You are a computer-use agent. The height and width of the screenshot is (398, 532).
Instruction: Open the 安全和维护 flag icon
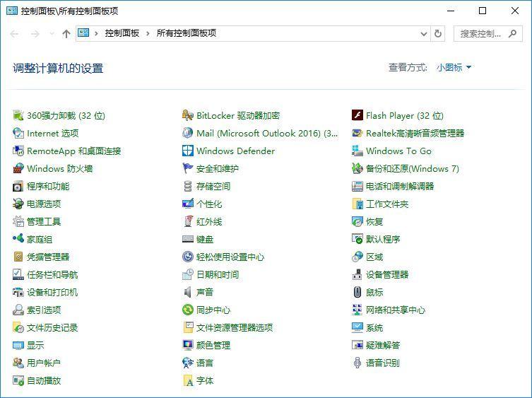click(x=188, y=168)
